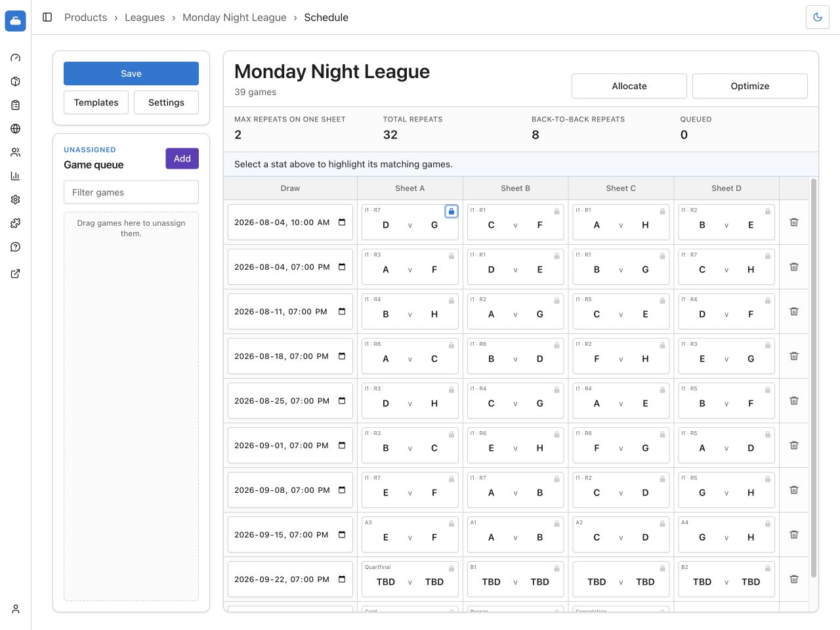Open date picker for 2026-09-15 draw
Screen dimensions: 840x630
[342, 535]
